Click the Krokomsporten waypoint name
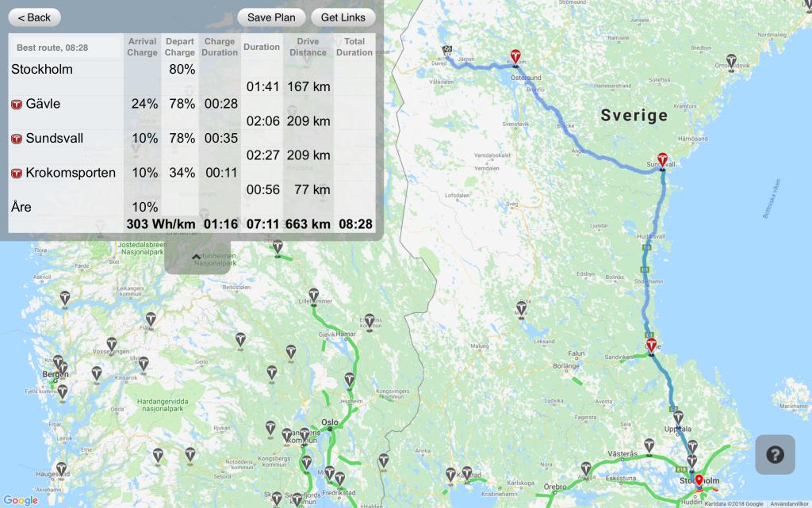The height and width of the screenshot is (508, 812). [71, 173]
